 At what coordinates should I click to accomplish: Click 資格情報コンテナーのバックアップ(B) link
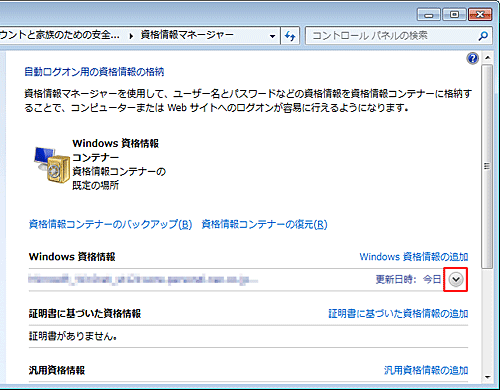tap(110, 224)
